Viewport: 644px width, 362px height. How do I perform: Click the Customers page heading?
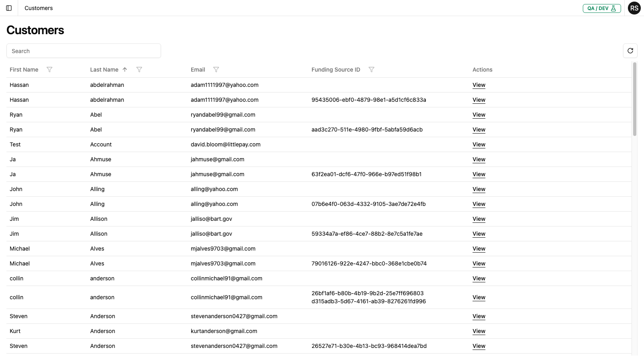pos(35,30)
